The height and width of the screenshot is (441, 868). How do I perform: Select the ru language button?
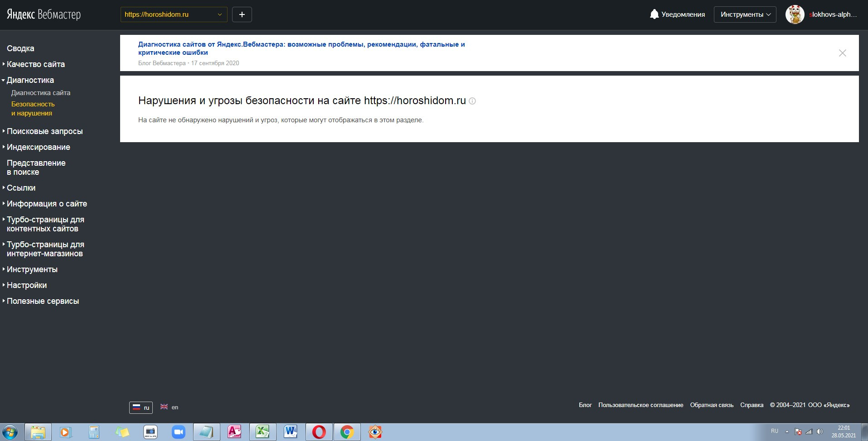click(x=141, y=407)
